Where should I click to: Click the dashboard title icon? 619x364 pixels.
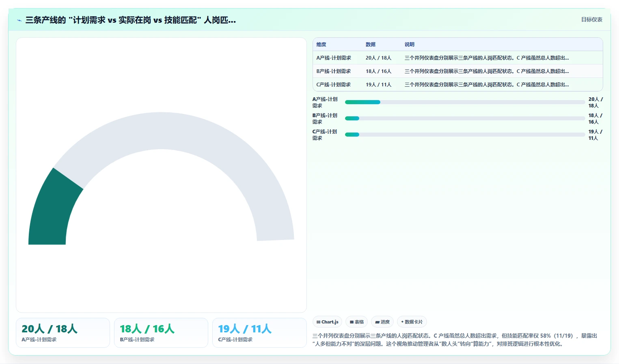[19, 20]
